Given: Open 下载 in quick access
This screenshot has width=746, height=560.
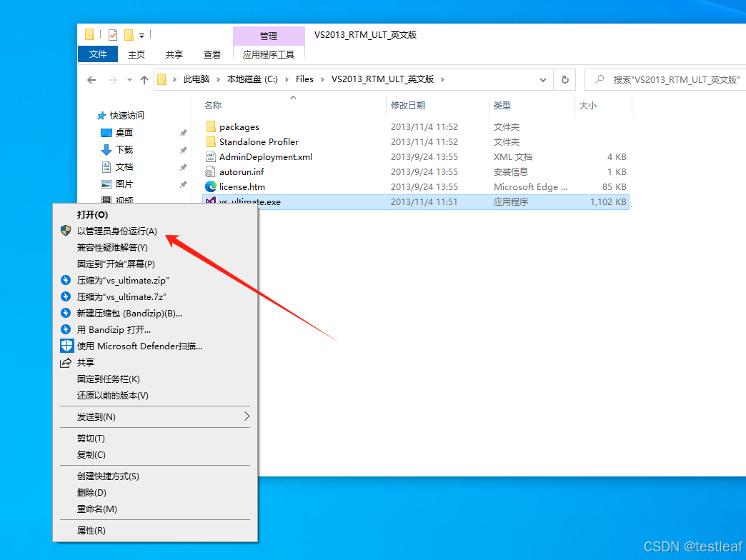Looking at the screenshot, I should coord(124,150).
